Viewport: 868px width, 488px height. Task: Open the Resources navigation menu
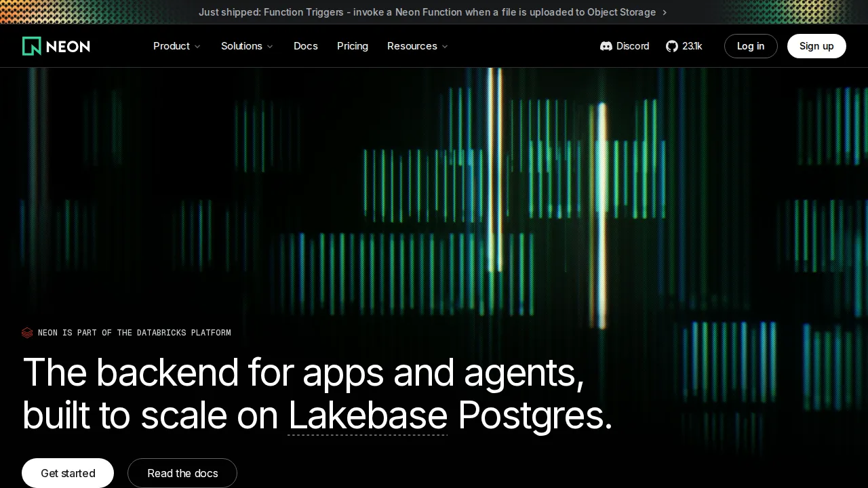418,46
